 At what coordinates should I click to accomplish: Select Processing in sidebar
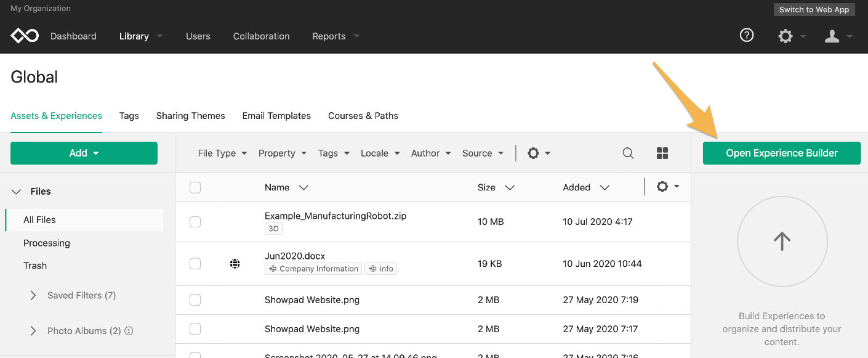click(47, 243)
